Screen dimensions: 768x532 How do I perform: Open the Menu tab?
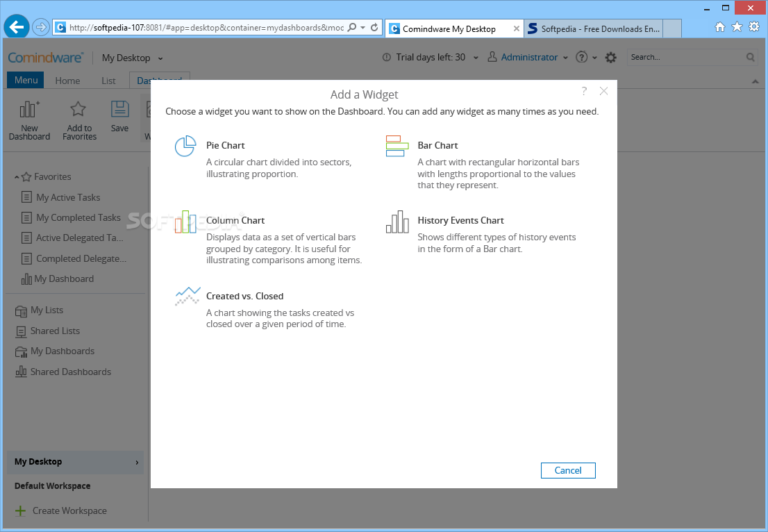(x=26, y=80)
